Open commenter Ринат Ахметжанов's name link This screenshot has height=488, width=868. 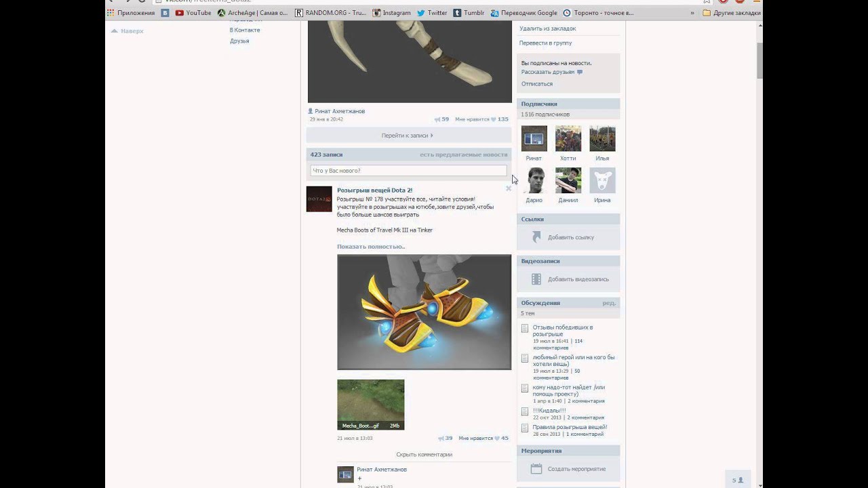[382, 470]
